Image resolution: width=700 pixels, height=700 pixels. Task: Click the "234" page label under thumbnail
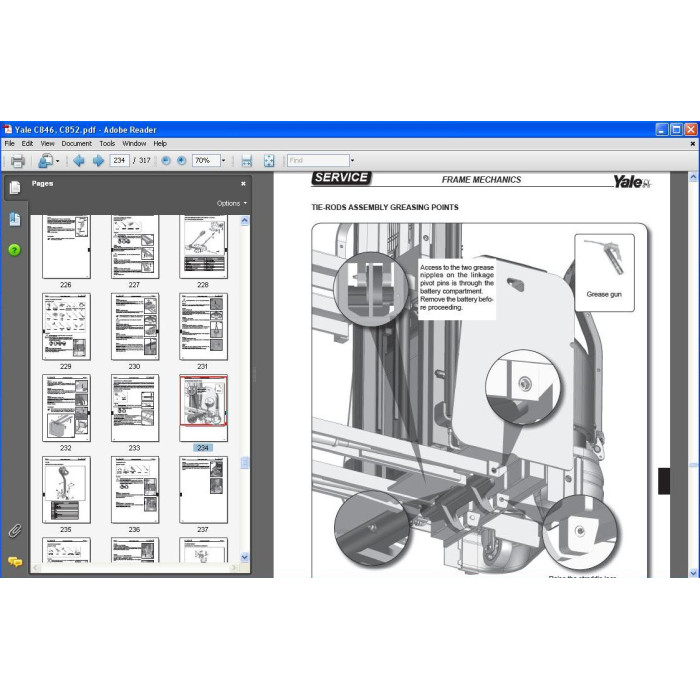(x=203, y=448)
